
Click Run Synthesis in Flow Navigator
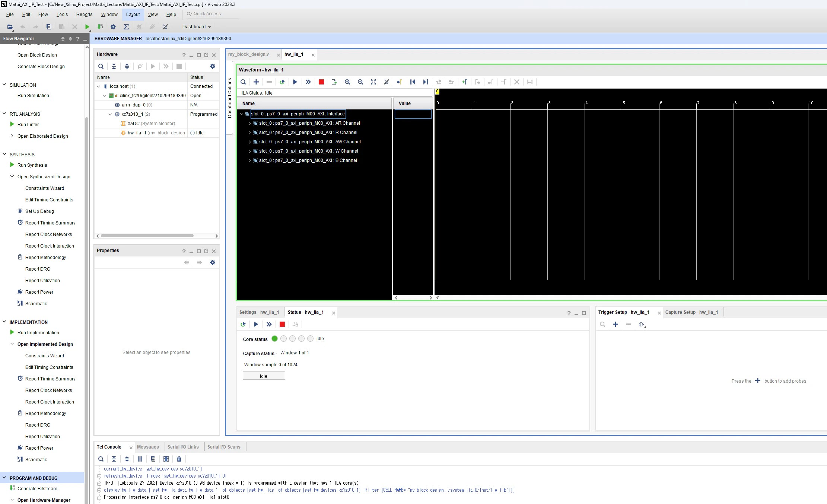click(32, 165)
